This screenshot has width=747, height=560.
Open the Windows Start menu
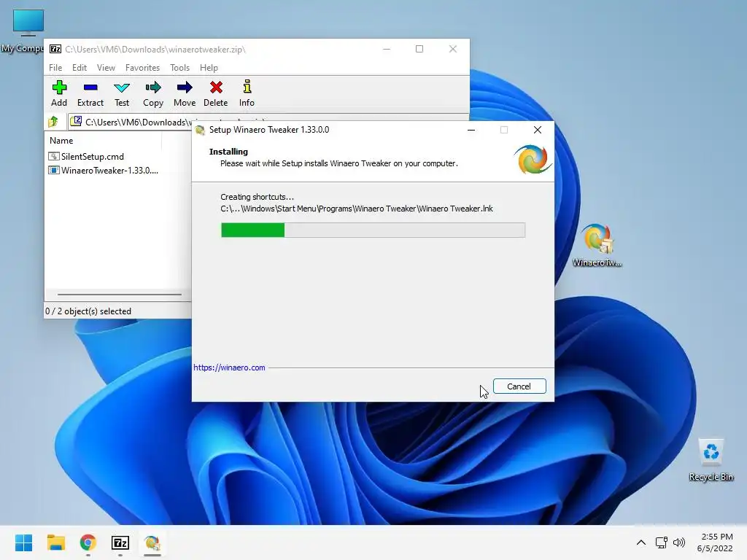pyautogui.click(x=24, y=542)
